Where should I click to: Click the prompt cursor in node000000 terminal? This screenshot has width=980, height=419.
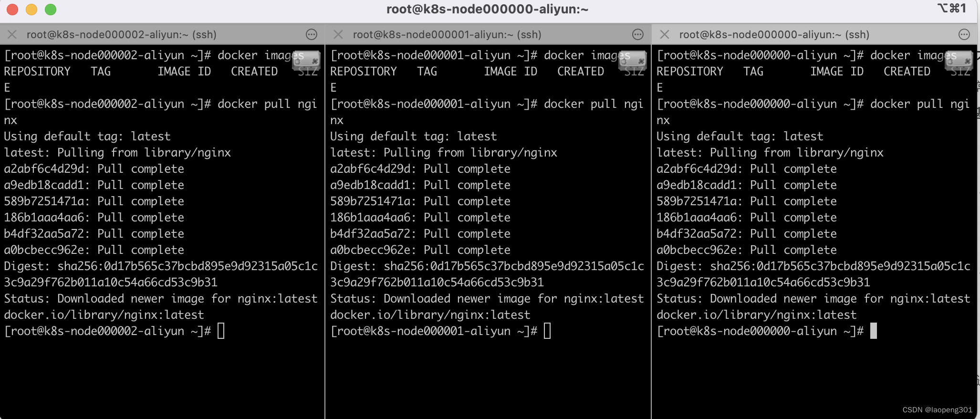point(874,331)
